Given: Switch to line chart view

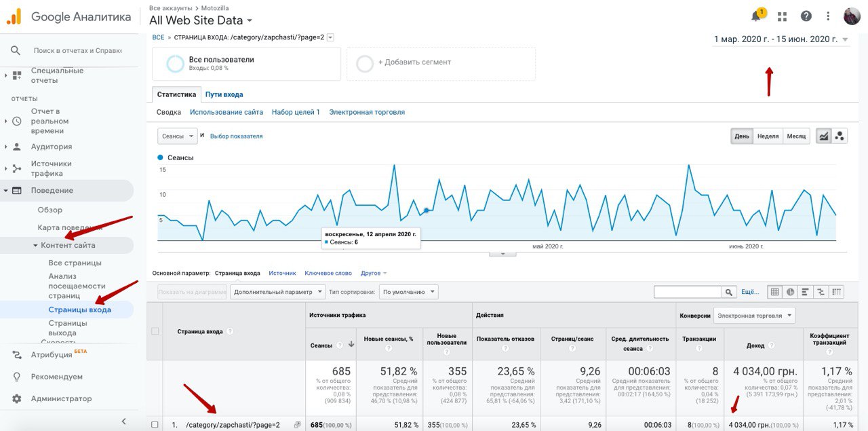Looking at the screenshot, I should (x=824, y=136).
